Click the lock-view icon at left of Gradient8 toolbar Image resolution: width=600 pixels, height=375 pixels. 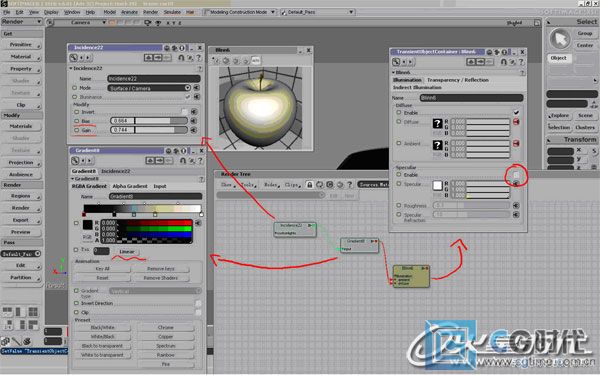[75, 160]
